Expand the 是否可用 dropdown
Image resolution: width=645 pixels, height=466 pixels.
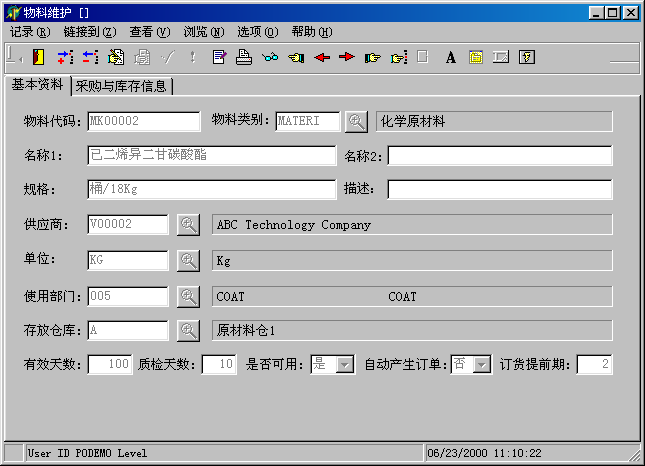pos(345,365)
